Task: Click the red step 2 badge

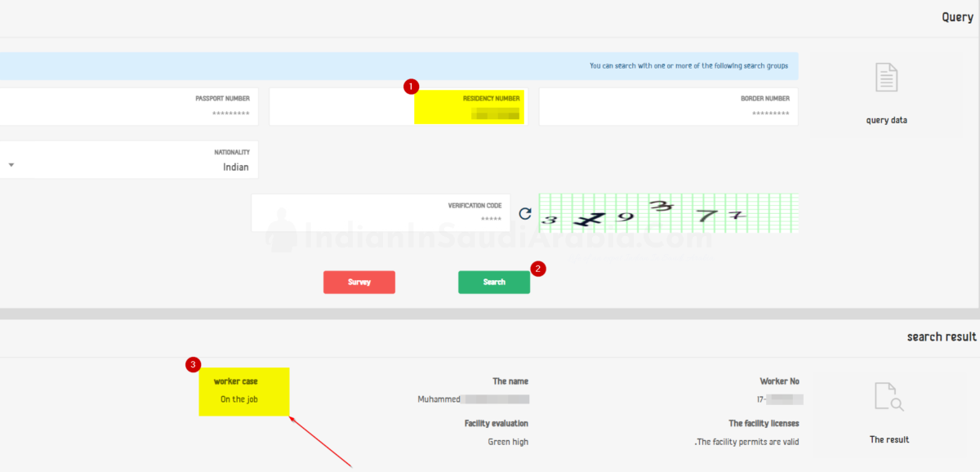Action: tap(537, 268)
